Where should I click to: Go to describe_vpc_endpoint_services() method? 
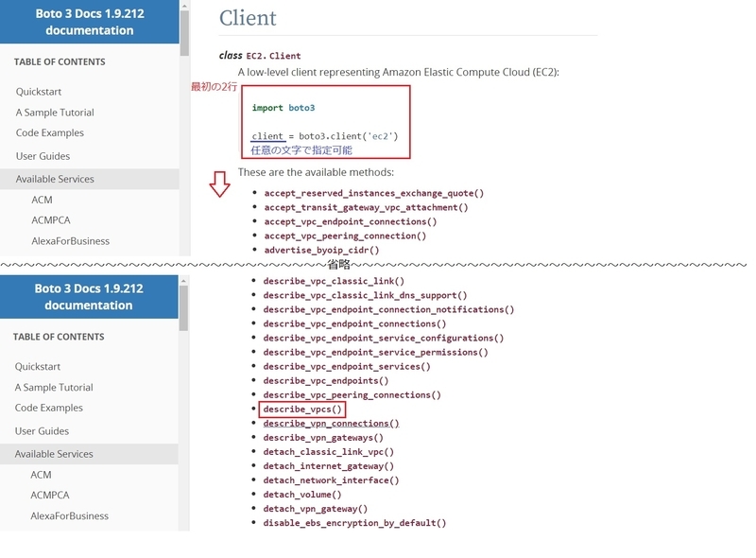click(x=347, y=366)
